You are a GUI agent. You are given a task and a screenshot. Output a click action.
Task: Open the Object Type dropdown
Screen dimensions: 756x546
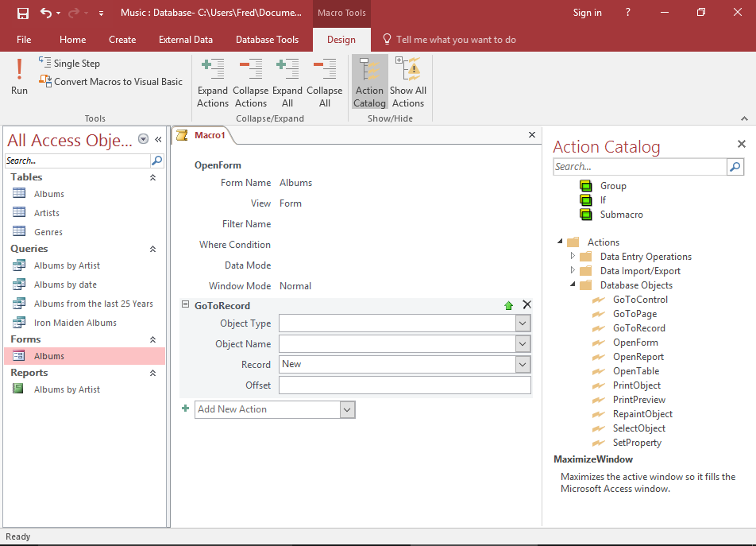[x=523, y=323]
